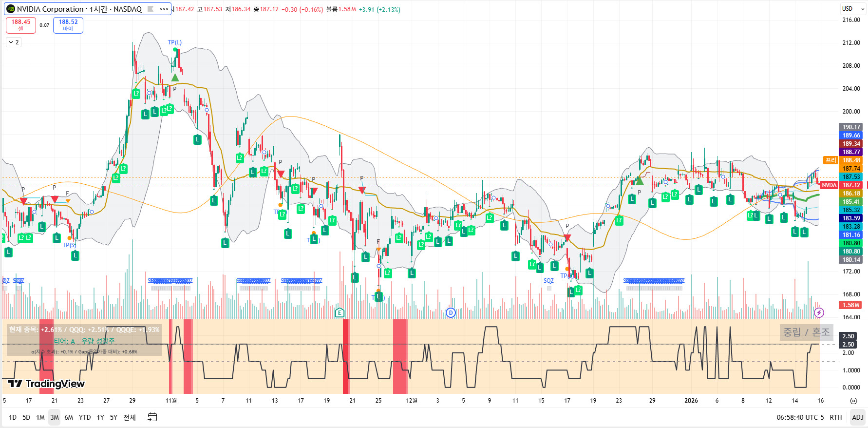Click the 185.32 price label
The height and width of the screenshot is (428, 868).
pyautogui.click(x=851, y=210)
